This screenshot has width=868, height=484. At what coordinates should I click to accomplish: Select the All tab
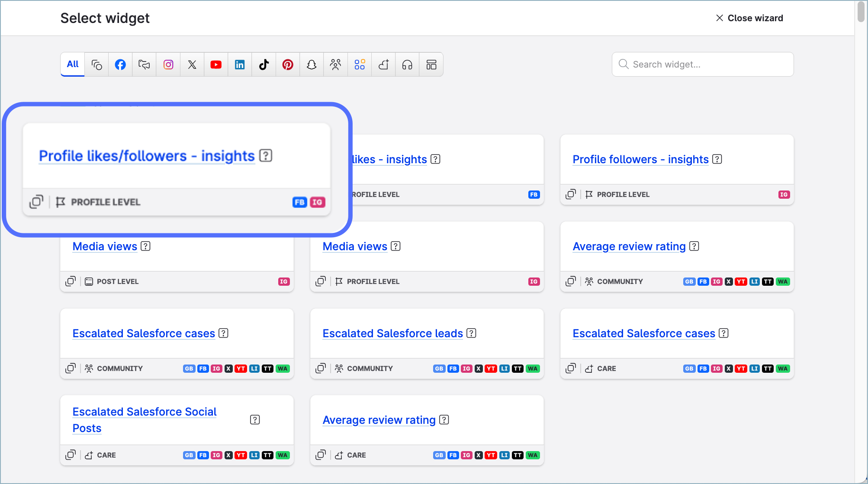[x=73, y=64]
